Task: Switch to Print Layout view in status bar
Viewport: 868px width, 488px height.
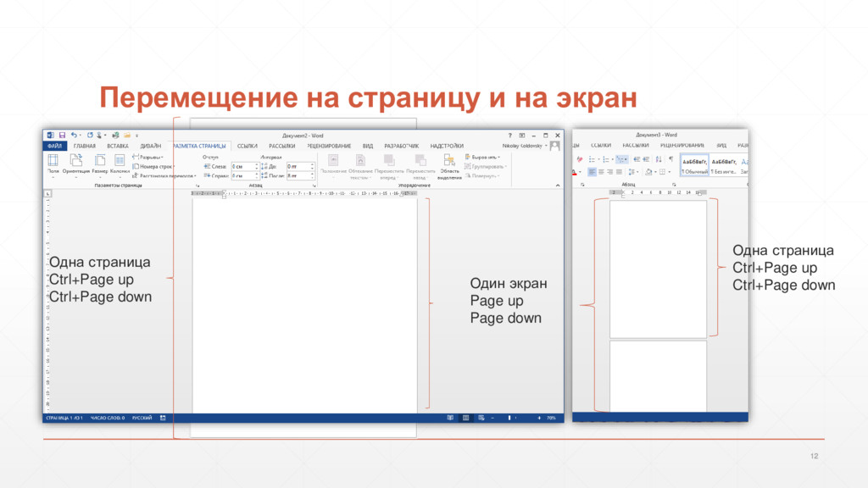Action: [x=465, y=418]
